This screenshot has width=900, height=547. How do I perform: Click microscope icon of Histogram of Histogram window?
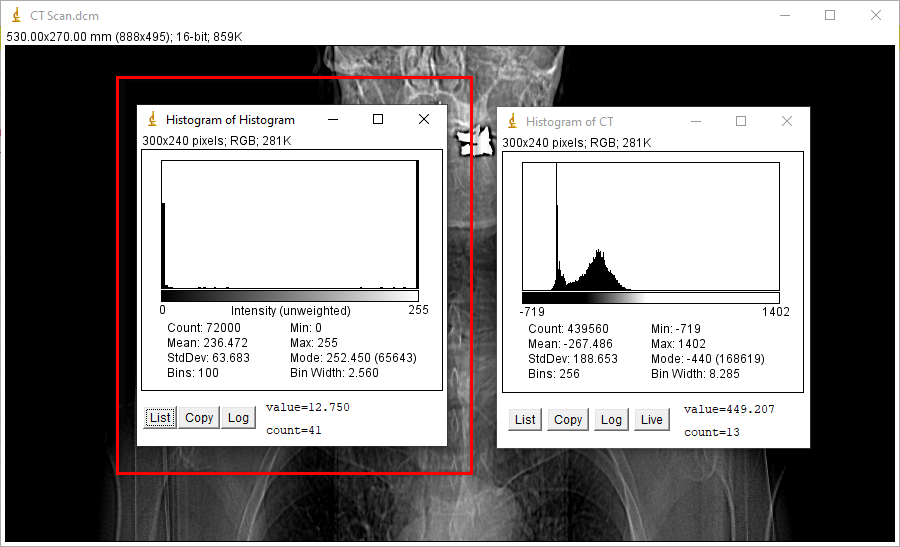pos(152,119)
